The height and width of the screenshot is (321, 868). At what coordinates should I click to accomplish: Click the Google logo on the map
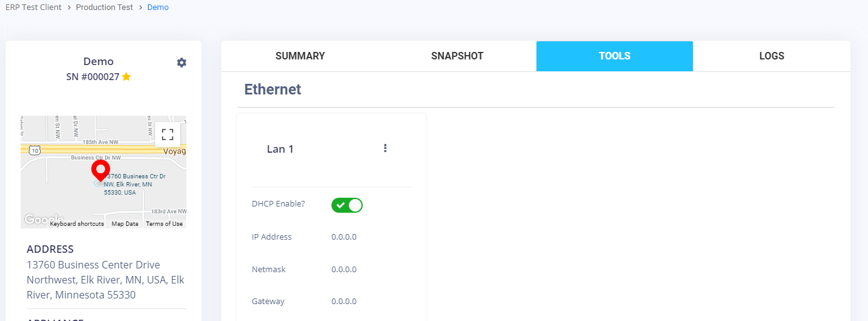[x=36, y=220]
